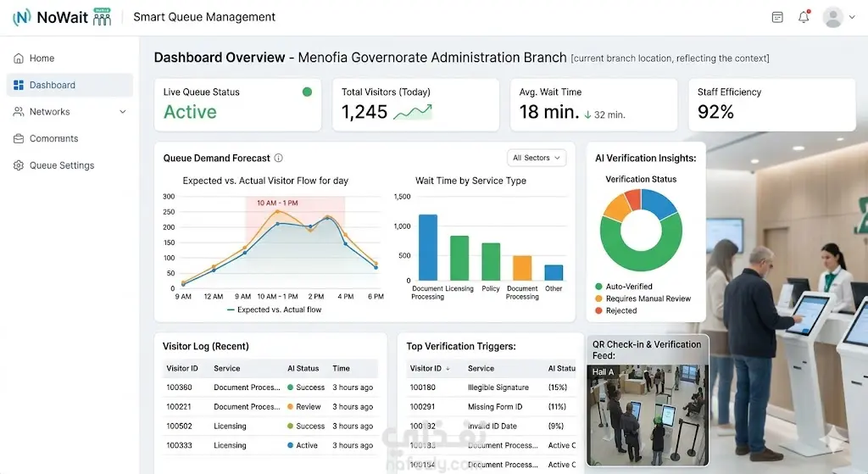868x474 pixels.
Task: Click the Queue Settings gear icon
Action: (x=19, y=165)
